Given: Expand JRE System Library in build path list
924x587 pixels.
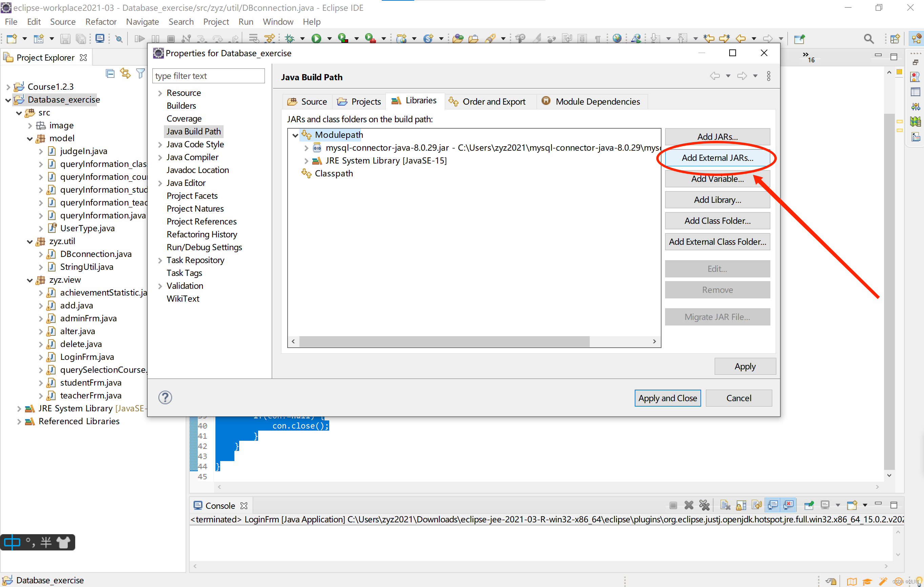Looking at the screenshot, I should (x=306, y=161).
